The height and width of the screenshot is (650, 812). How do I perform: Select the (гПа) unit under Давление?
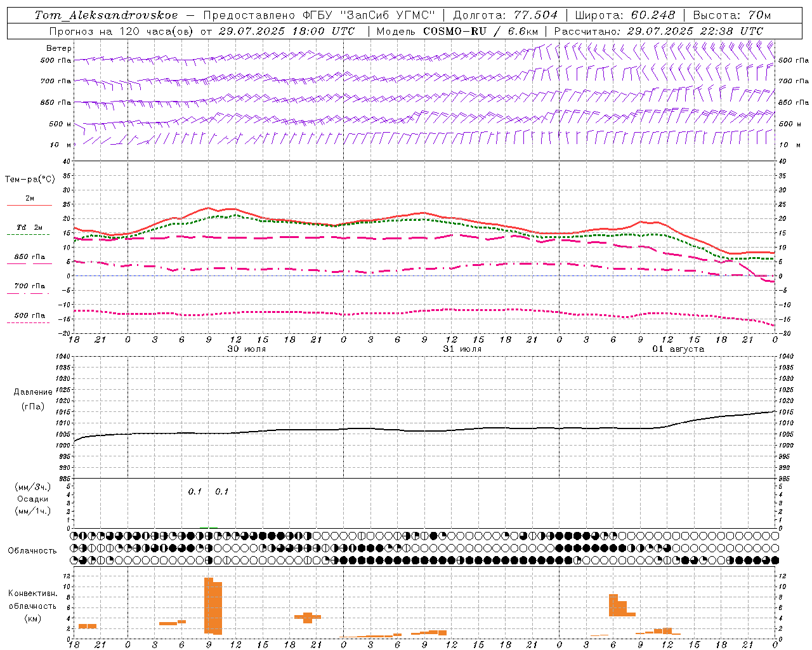tap(32, 406)
